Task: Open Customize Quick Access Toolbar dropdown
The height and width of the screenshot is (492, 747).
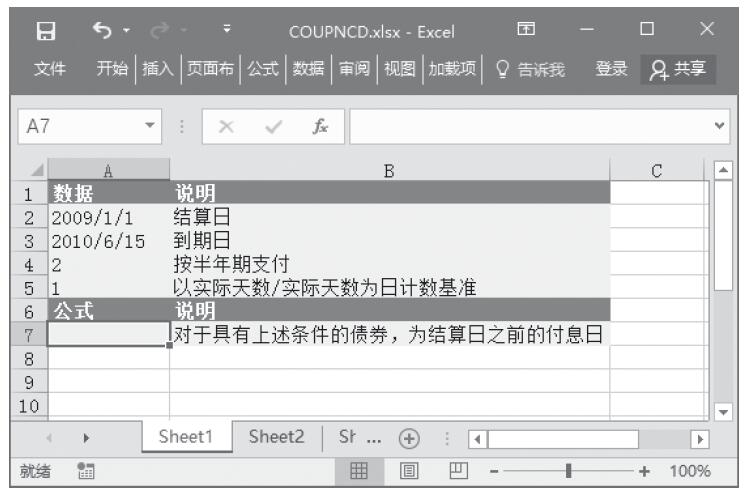Action: (x=226, y=31)
